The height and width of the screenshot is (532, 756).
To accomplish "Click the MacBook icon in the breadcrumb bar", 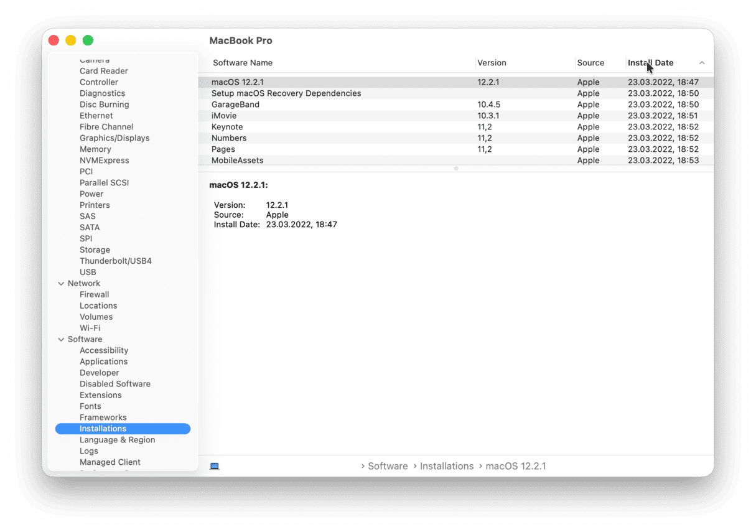I will [x=214, y=465].
